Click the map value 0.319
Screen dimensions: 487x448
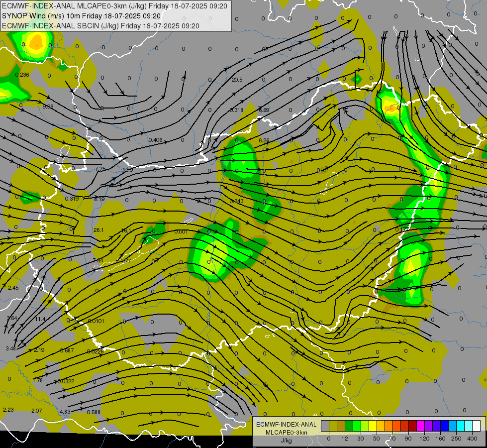click(72, 199)
